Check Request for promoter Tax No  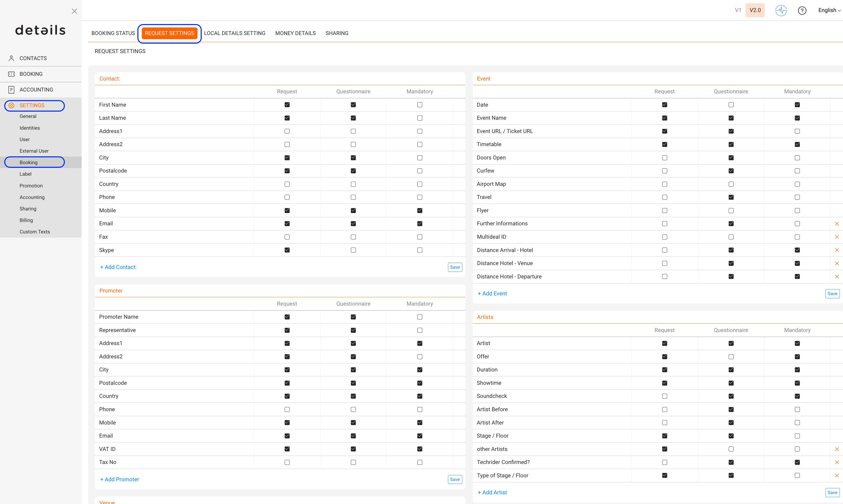coord(287,462)
